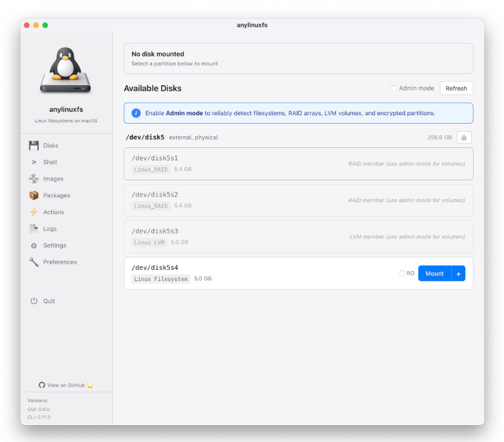Select the /dev/disk5s3 partition card
The height and width of the screenshot is (442, 504).
pyautogui.click(x=298, y=237)
